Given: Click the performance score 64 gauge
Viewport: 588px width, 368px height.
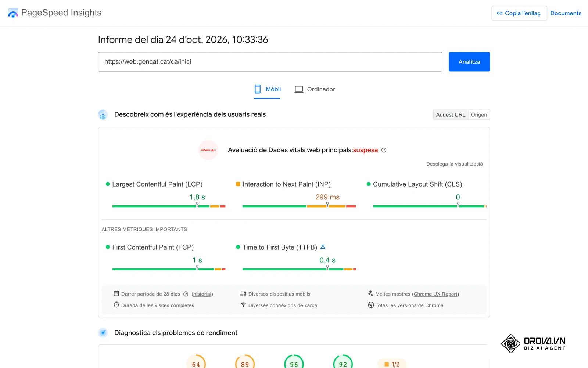Looking at the screenshot, I should coord(196,362).
